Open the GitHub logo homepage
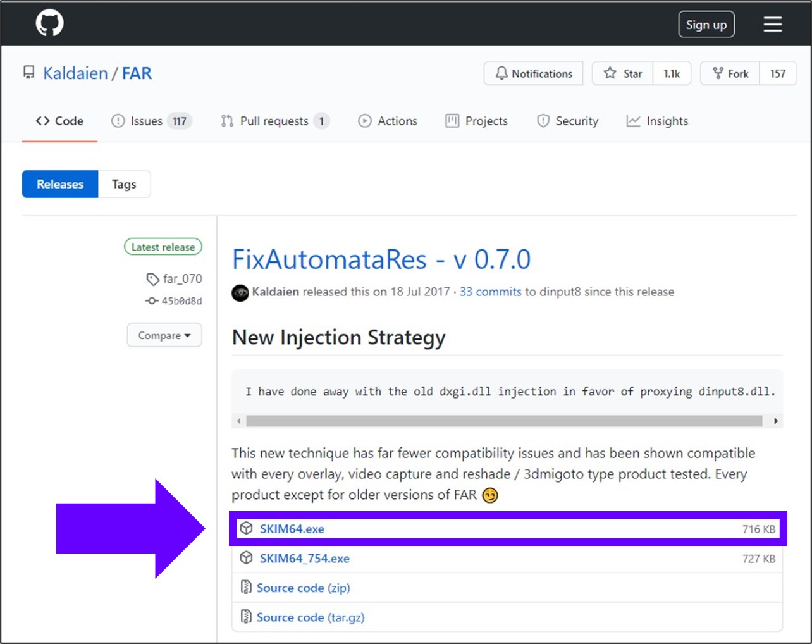The width and height of the screenshot is (812, 644). [49, 23]
